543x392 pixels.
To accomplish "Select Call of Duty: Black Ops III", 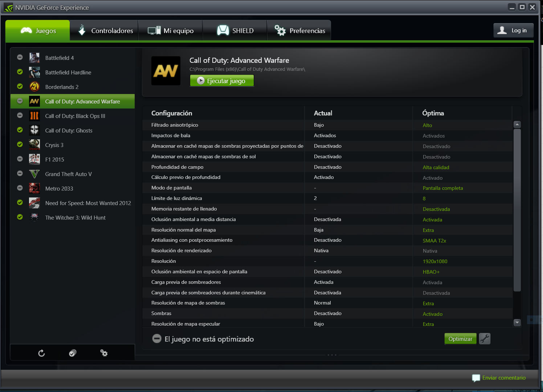I will point(75,116).
